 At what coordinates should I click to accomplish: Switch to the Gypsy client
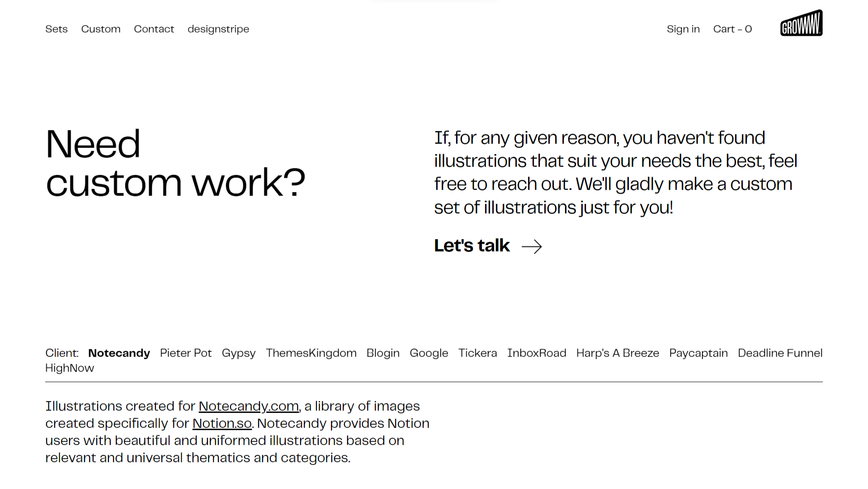[239, 353]
